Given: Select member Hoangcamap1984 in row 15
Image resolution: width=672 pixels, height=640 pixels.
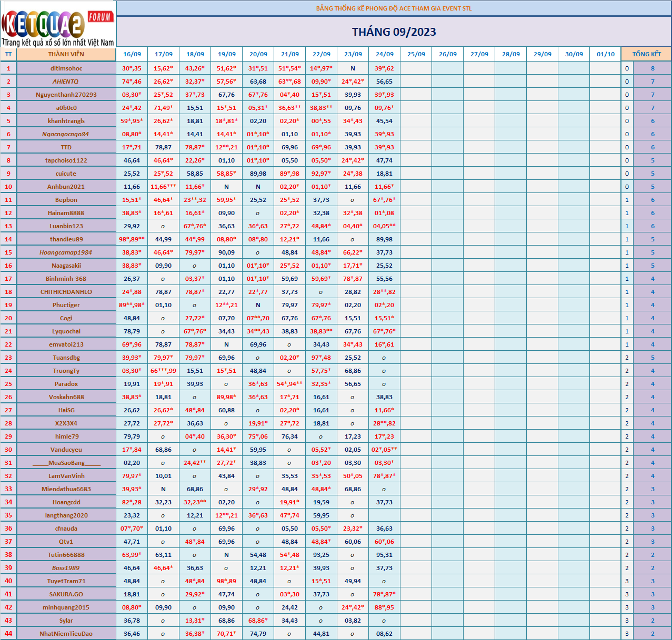Looking at the screenshot, I should (66, 252).
